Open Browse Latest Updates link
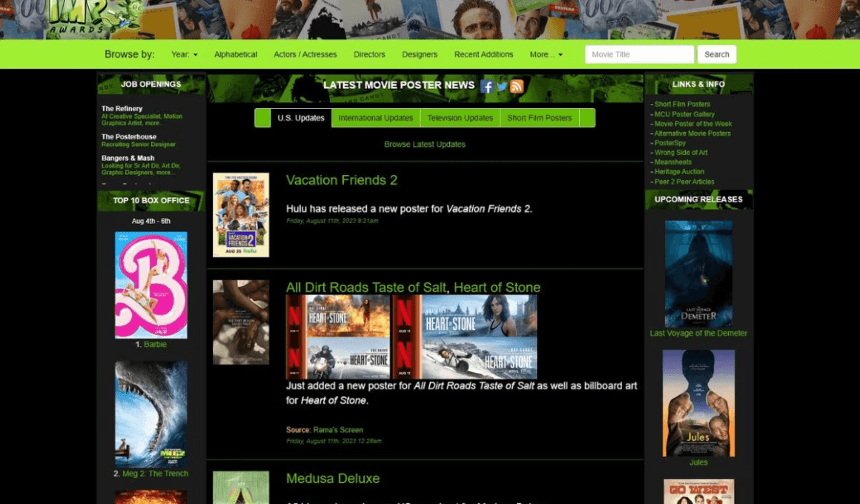The width and height of the screenshot is (860, 504). pyautogui.click(x=425, y=145)
